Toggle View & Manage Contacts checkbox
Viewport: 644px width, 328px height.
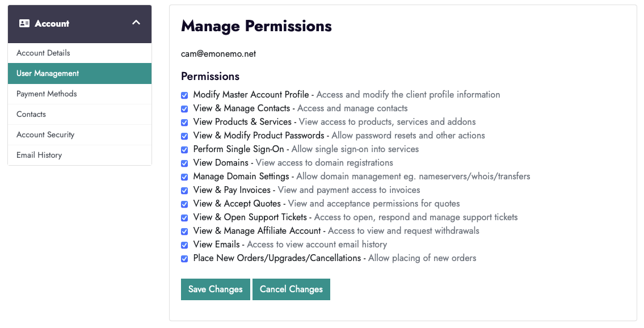(x=184, y=109)
